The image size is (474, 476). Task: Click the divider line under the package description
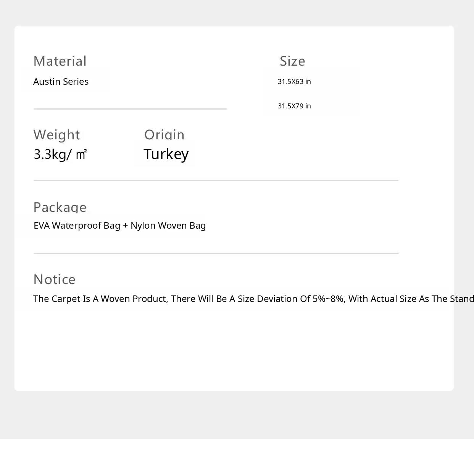click(216, 253)
